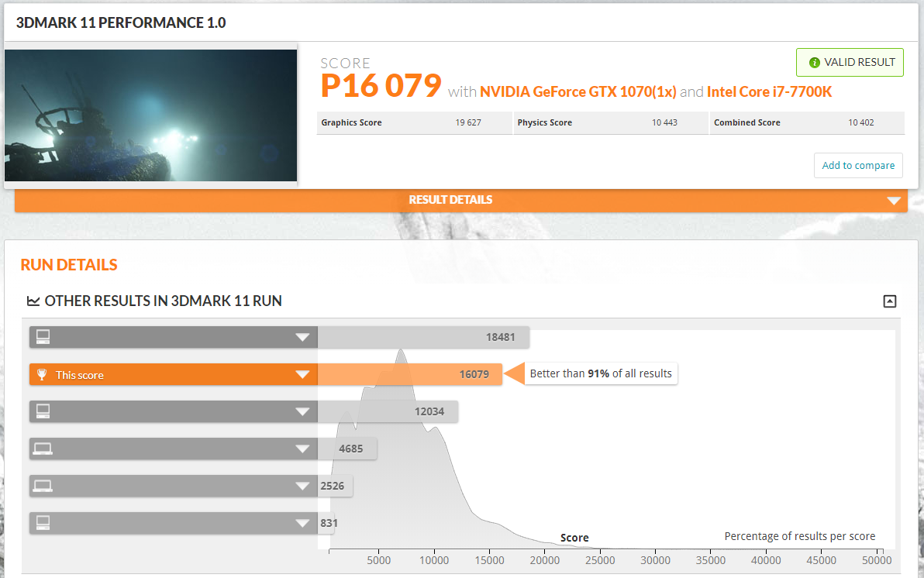This screenshot has height=578, width=924.
Task: Click the Add to compare button
Action: coord(858,165)
